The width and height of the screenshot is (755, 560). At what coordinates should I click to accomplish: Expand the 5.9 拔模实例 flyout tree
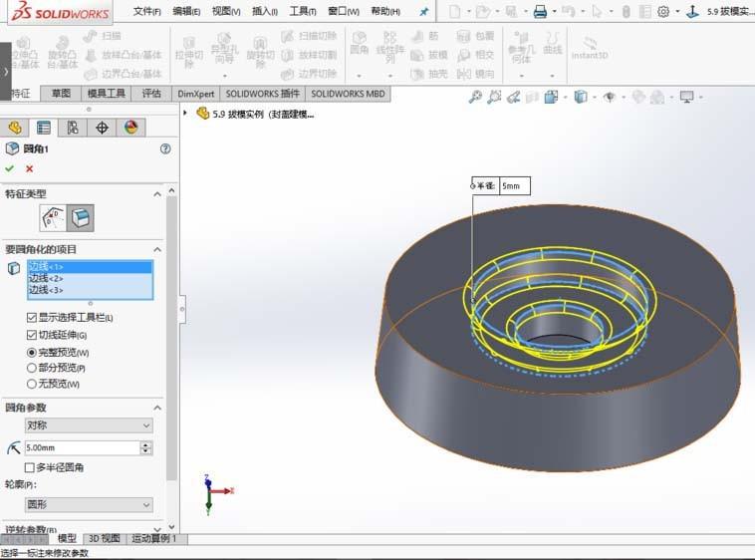185,114
